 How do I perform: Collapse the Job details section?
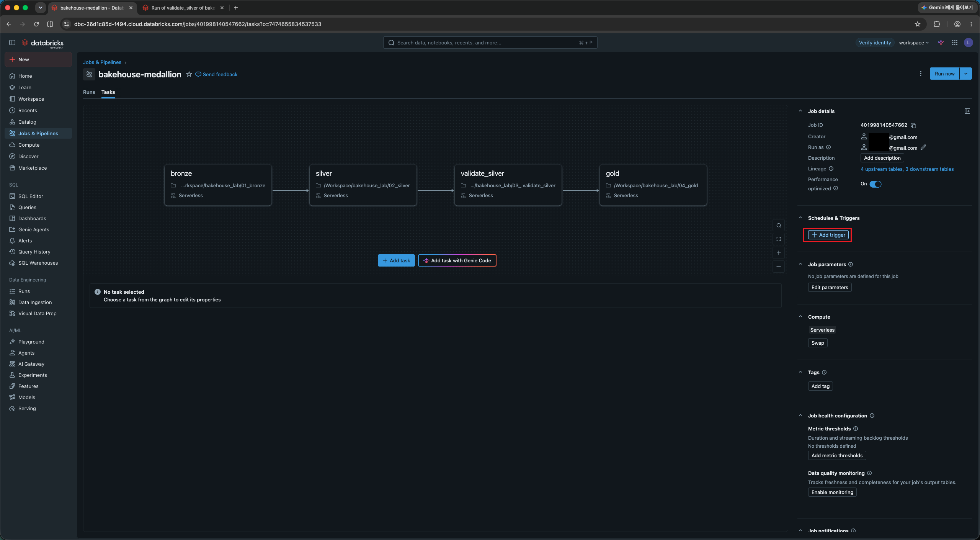800,111
